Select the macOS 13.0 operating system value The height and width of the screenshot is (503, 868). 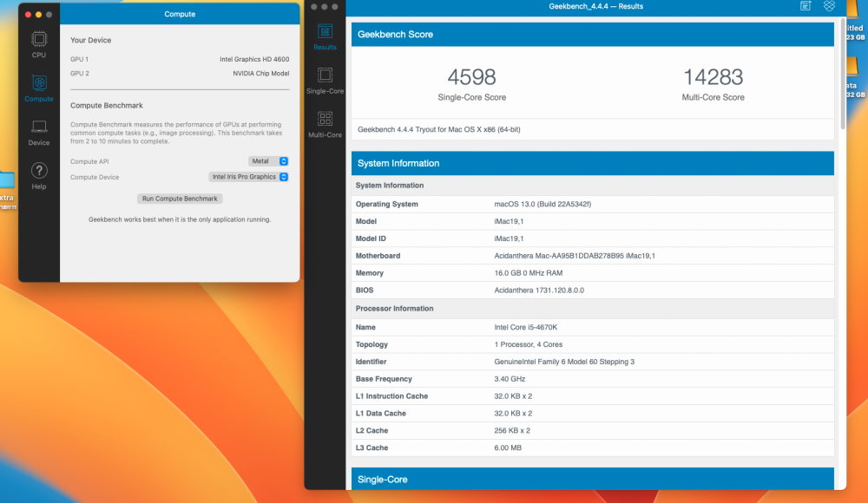[x=542, y=204]
